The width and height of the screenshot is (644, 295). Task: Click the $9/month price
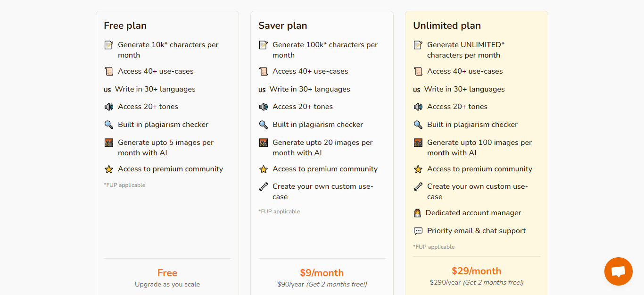[322, 273]
